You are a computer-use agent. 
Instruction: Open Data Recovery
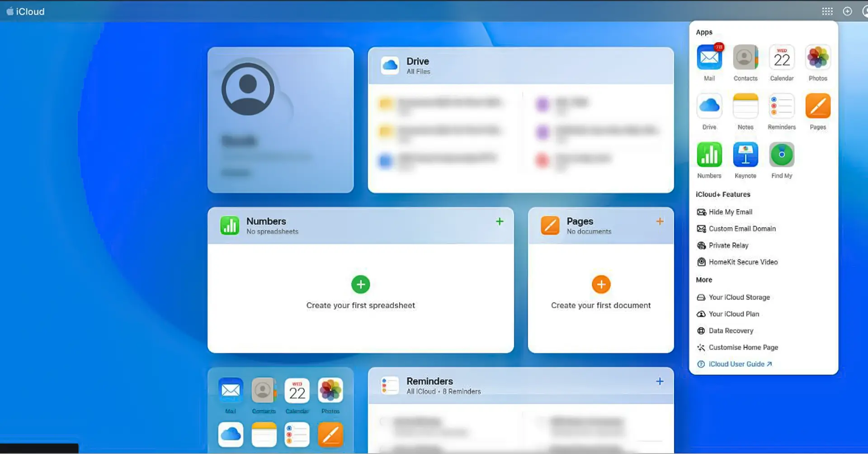pyautogui.click(x=725, y=331)
